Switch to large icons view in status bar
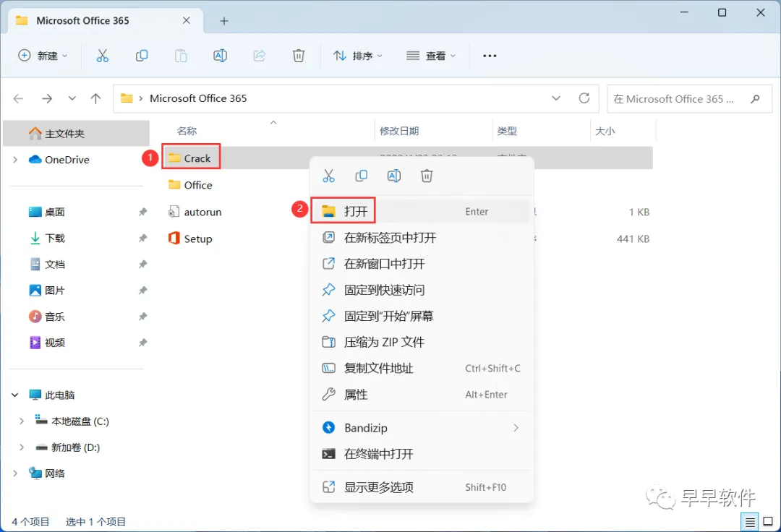781x532 pixels. click(x=768, y=522)
